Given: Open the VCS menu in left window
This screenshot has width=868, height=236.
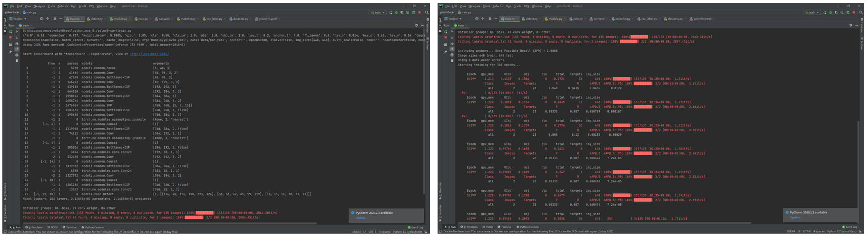Looking at the screenshot, I should click(x=91, y=6).
